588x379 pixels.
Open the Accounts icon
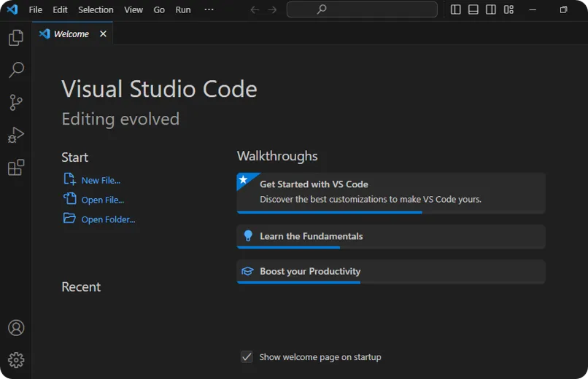(16, 328)
